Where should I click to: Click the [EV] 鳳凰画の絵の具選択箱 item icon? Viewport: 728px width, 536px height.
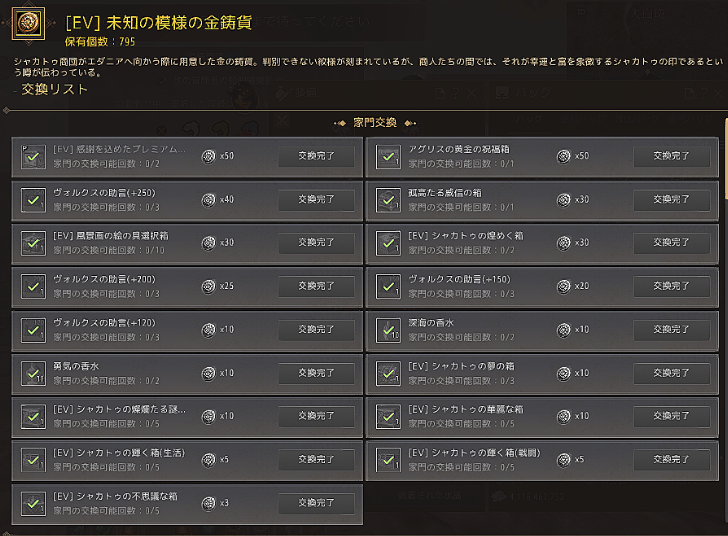pyautogui.click(x=34, y=243)
